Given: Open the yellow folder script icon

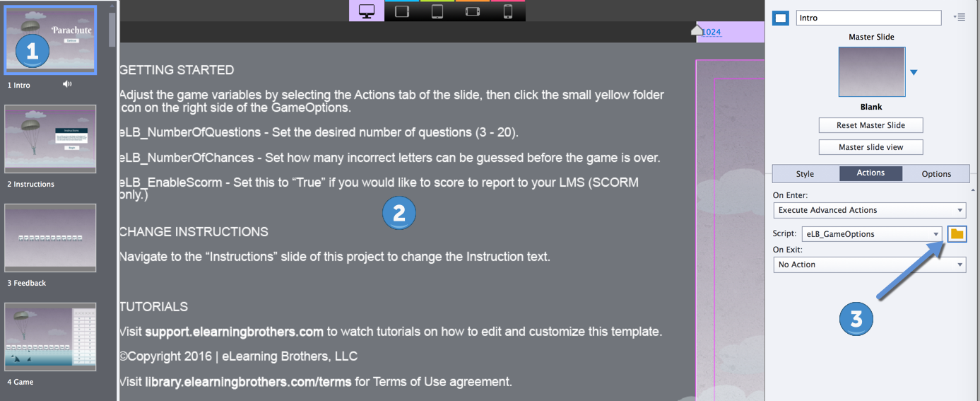Looking at the screenshot, I should click(957, 233).
